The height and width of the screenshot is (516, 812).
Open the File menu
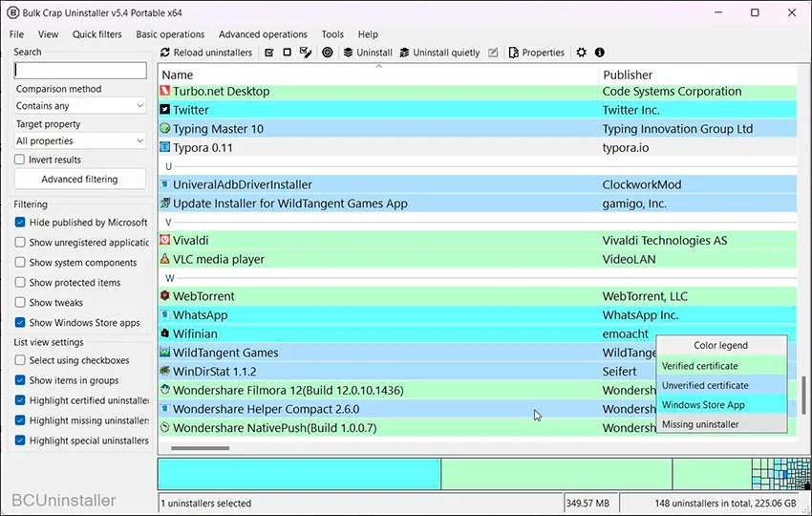pyautogui.click(x=16, y=34)
